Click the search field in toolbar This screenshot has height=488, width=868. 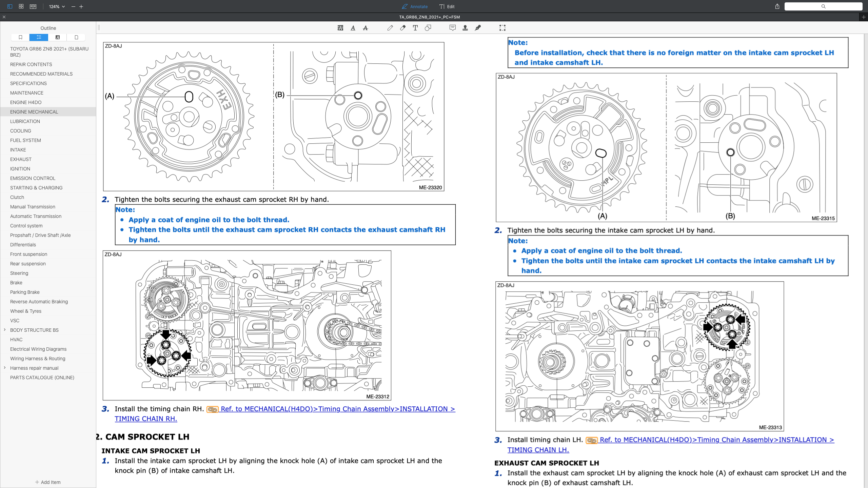tap(823, 6)
